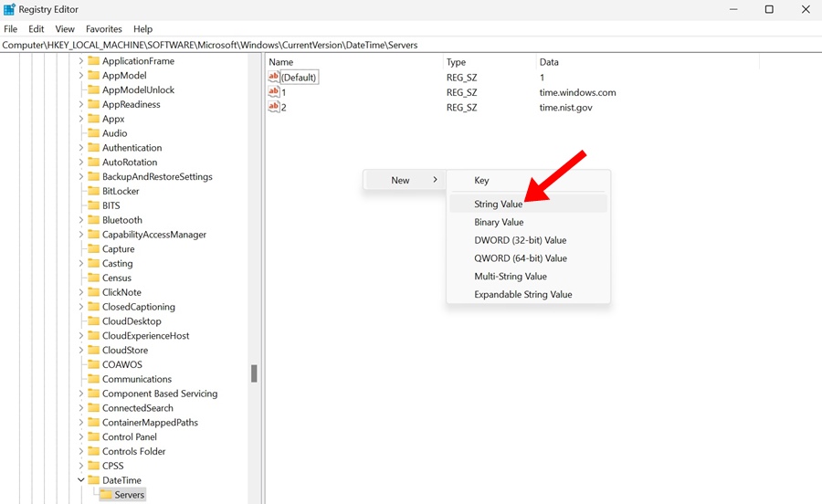
Task: Click the Capture folder icon
Action: click(x=94, y=249)
